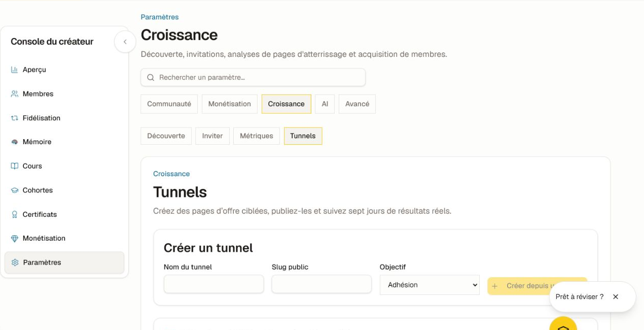Click the Aperçu bar chart icon

click(x=14, y=70)
